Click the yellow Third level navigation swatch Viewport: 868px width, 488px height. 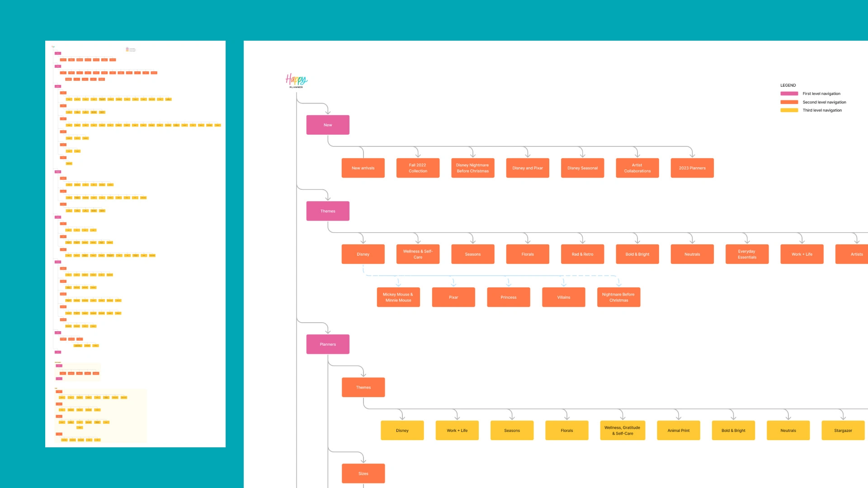coord(789,110)
